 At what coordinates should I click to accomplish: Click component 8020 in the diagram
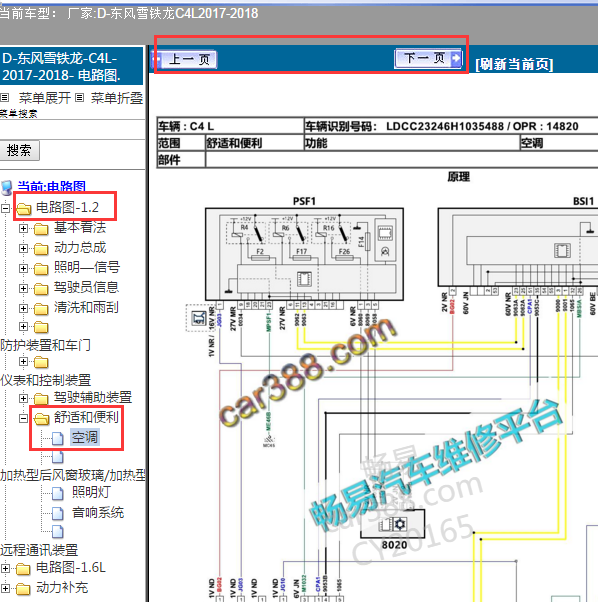click(392, 524)
